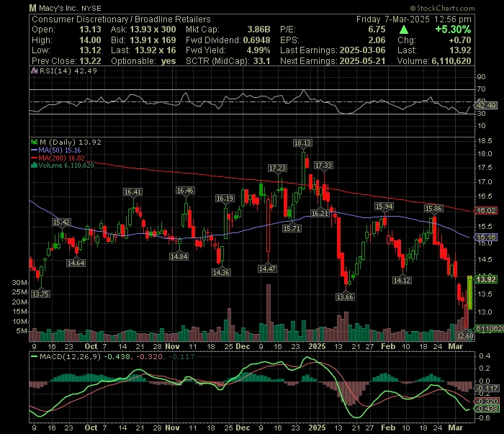Click the Chg value +0.70
This screenshot has width=504, height=434.
pos(460,40)
